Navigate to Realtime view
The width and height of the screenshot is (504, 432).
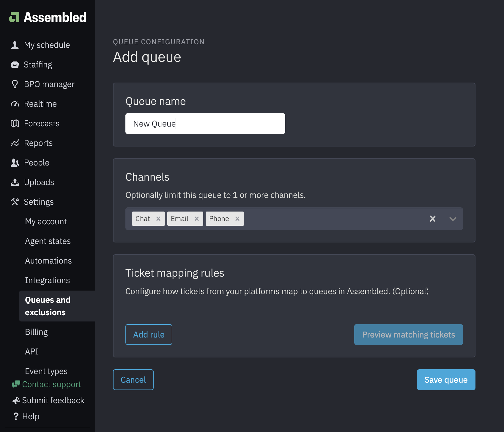pyautogui.click(x=40, y=104)
